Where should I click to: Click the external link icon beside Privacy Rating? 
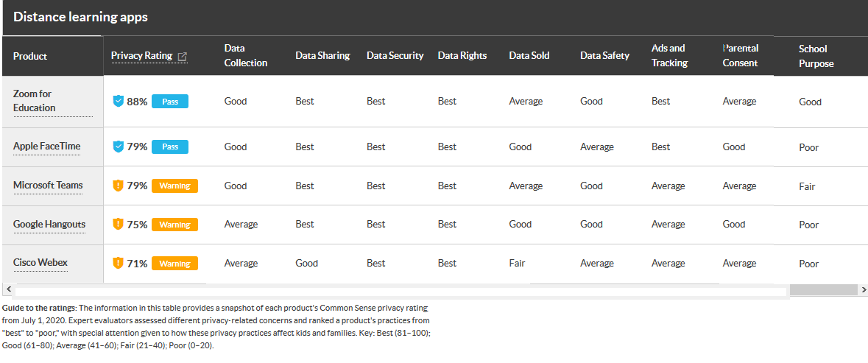183,57
